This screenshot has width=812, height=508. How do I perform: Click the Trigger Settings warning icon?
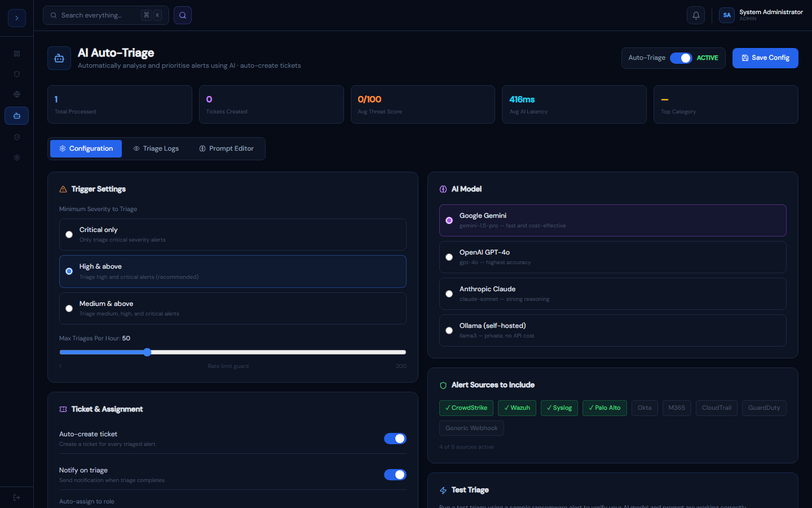[x=63, y=189]
